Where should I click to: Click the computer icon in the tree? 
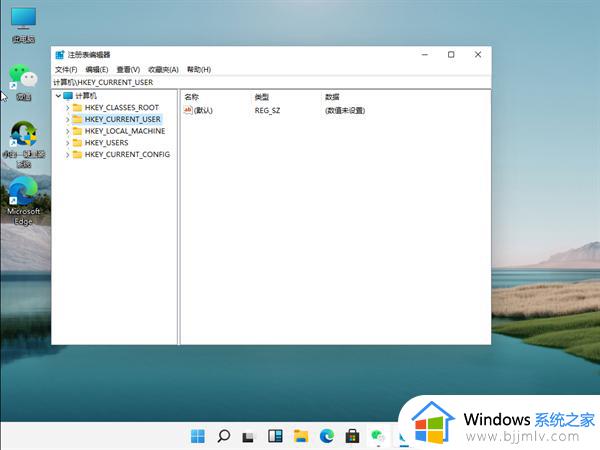[68, 96]
